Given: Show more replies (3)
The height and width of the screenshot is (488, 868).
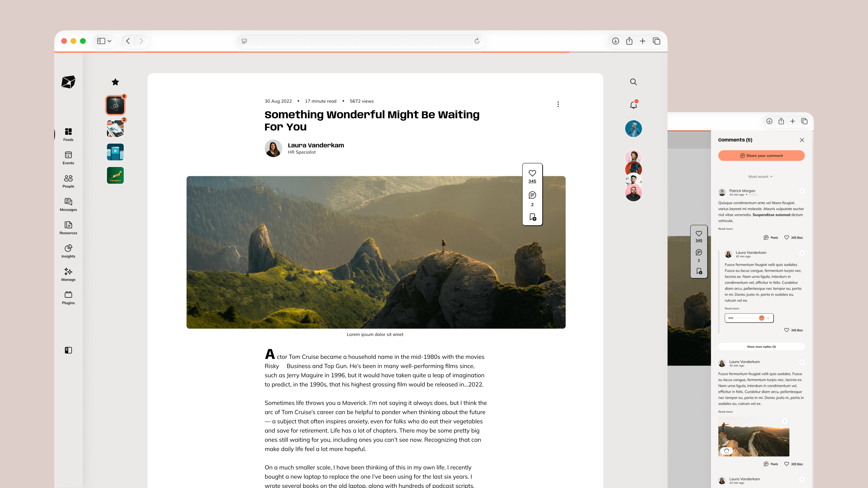Looking at the screenshot, I should coord(761,346).
